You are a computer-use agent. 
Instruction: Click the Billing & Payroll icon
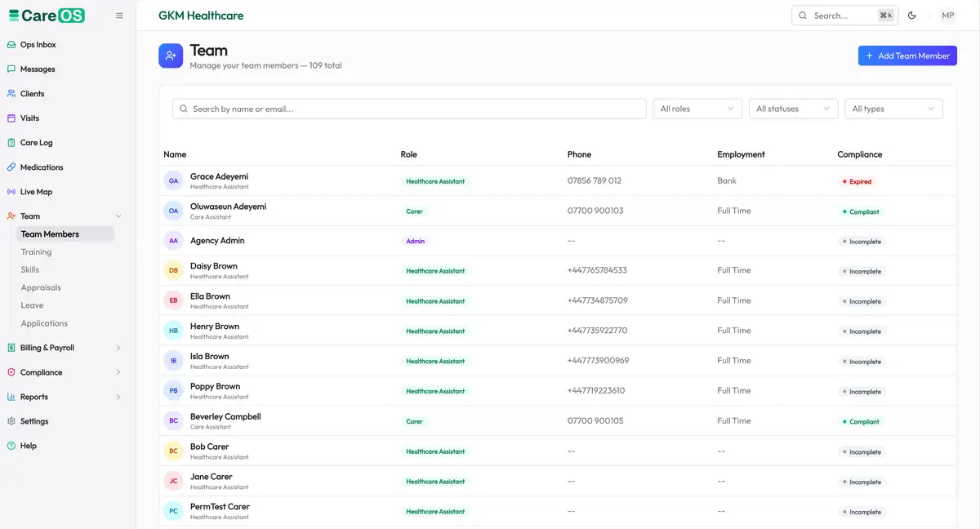11,348
